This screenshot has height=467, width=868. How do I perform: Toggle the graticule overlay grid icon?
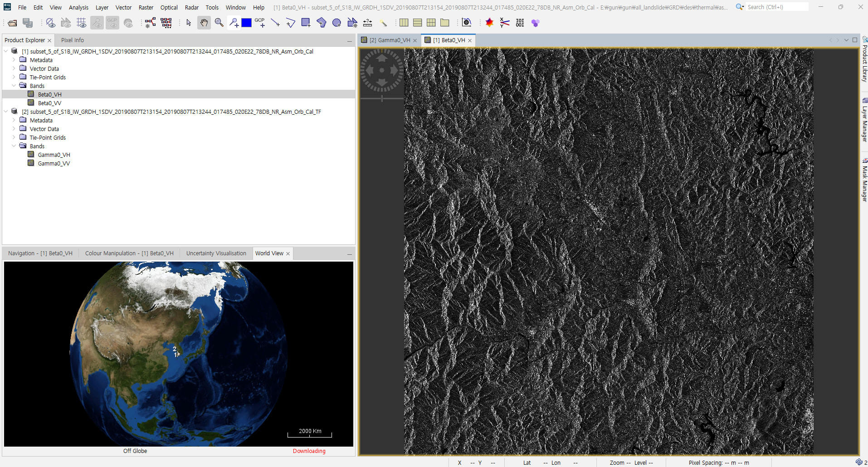[x=81, y=23]
